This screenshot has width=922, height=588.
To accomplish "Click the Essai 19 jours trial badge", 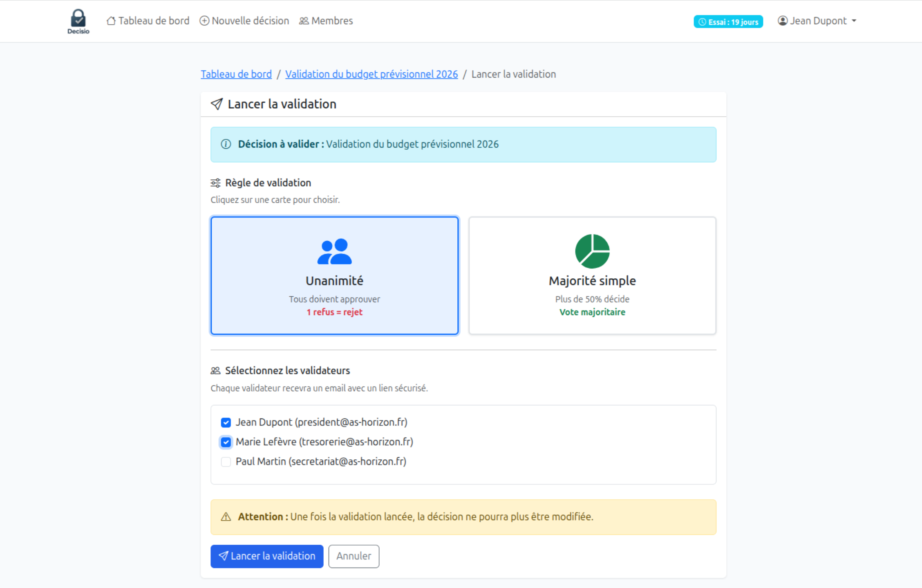I will 728,22.
